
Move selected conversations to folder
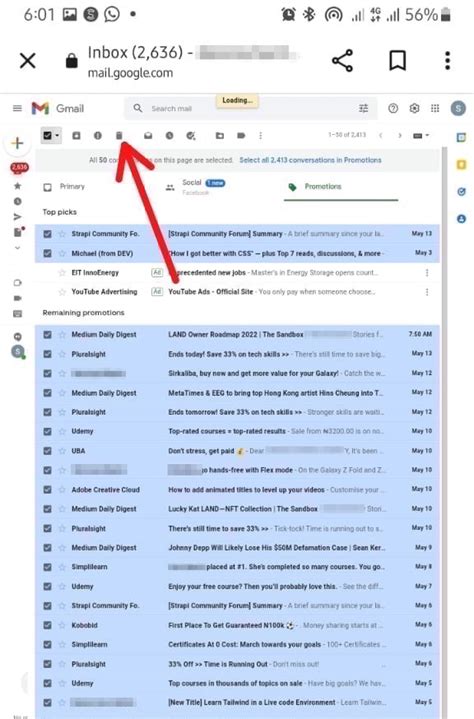220,135
